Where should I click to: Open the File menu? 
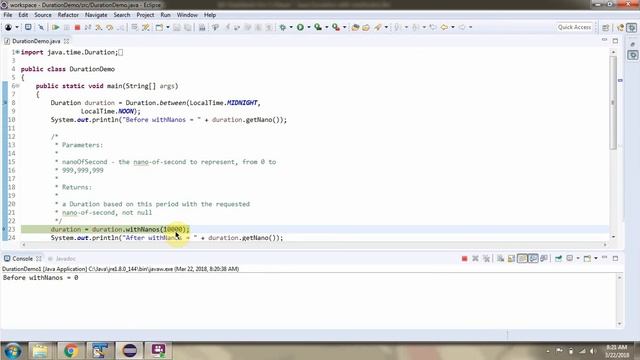coord(8,15)
